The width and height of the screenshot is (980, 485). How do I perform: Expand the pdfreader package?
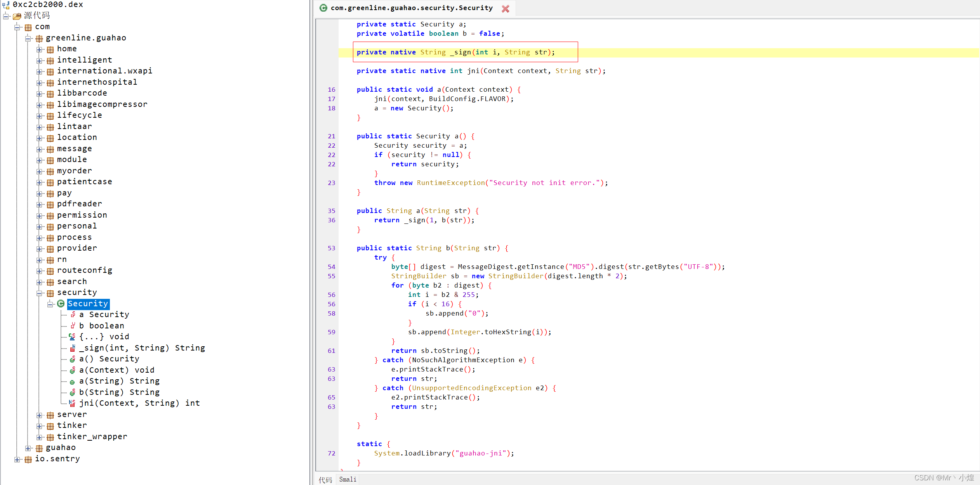click(39, 204)
